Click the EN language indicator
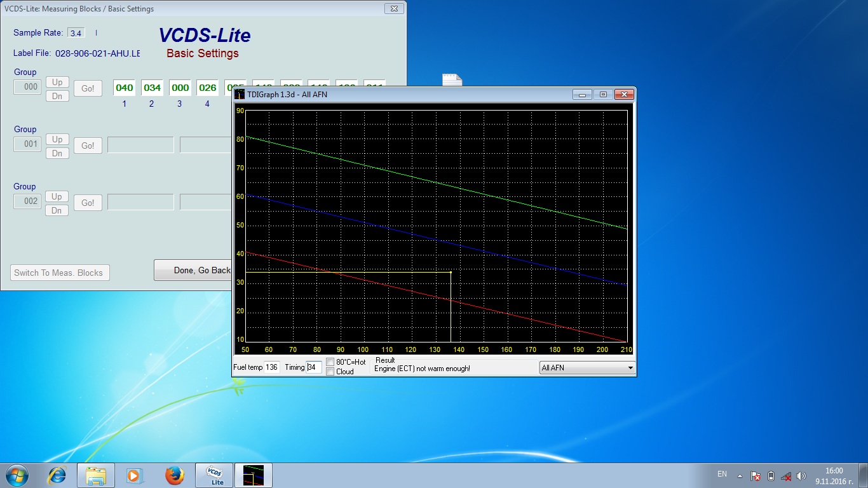This screenshot has height=488, width=868. click(722, 474)
